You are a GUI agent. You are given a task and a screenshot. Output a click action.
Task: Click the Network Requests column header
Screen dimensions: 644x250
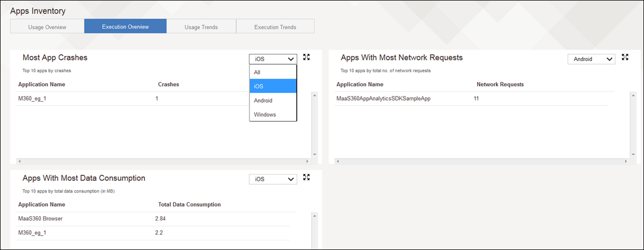[x=500, y=85]
